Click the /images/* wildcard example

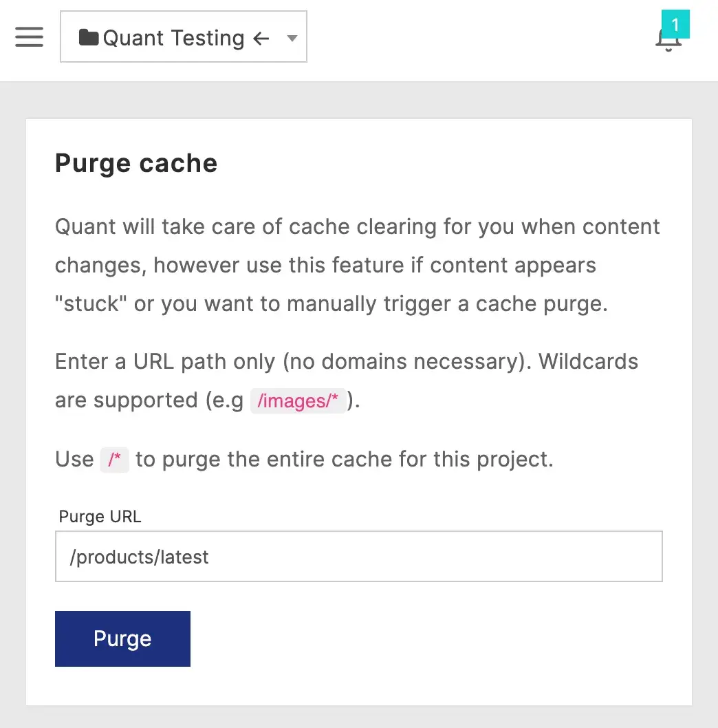pyautogui.click(x=298, y=400)
